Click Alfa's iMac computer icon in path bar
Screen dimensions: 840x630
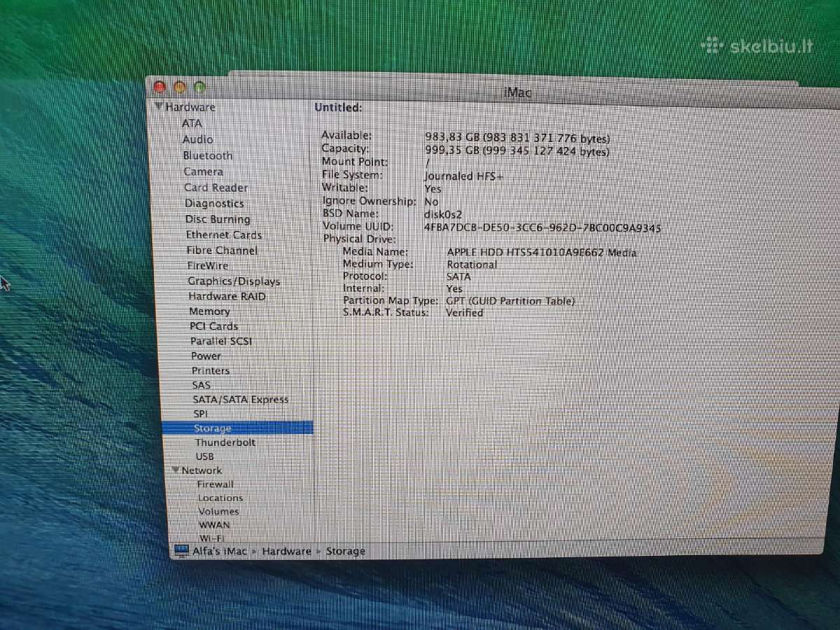[x=181, y=551]
